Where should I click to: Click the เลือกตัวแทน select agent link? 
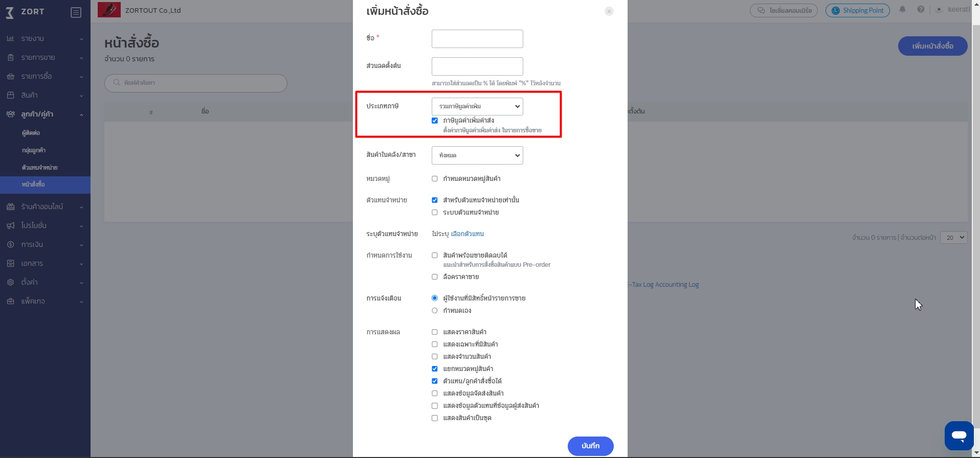pos(467,234)
